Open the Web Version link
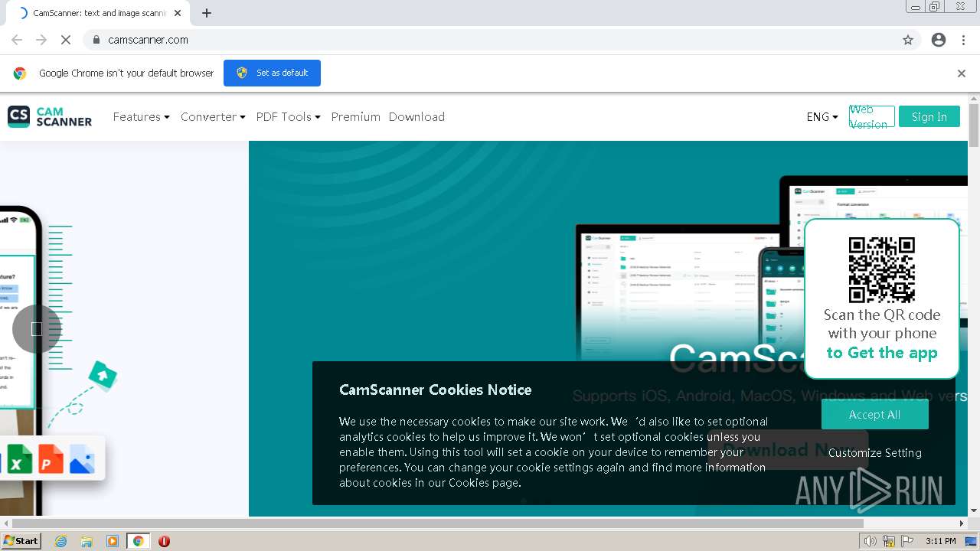 [x=872, y=116]
